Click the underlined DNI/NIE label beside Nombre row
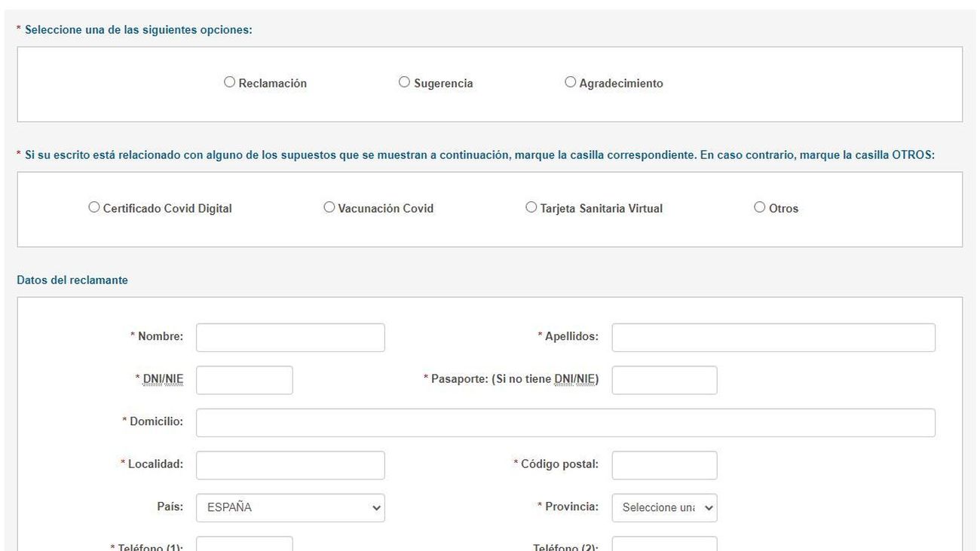 (x=163, y=379)
